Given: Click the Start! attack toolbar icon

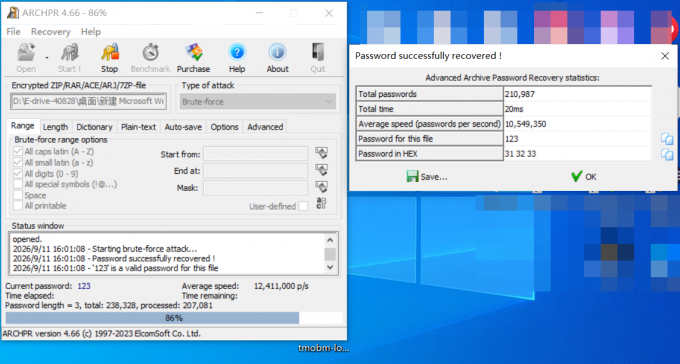Looking at the screenshot, I should (x=69, y=58).
